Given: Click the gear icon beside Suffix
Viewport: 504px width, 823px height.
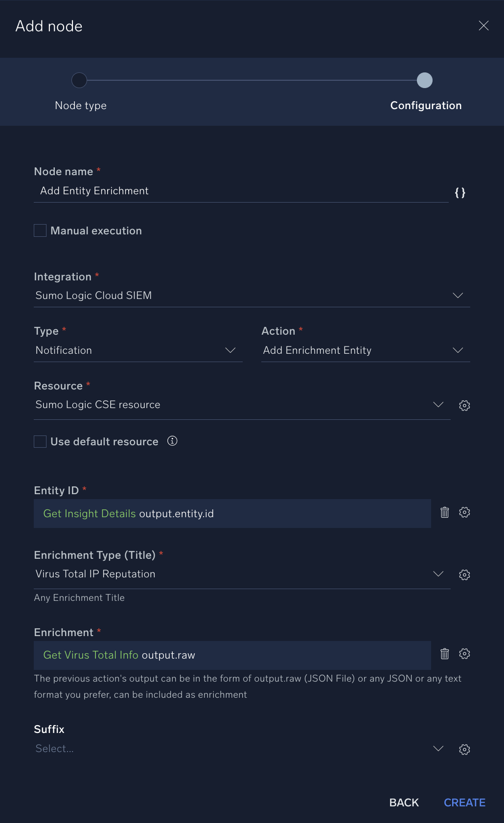Looking at the screenshot, I should [464, 749].
